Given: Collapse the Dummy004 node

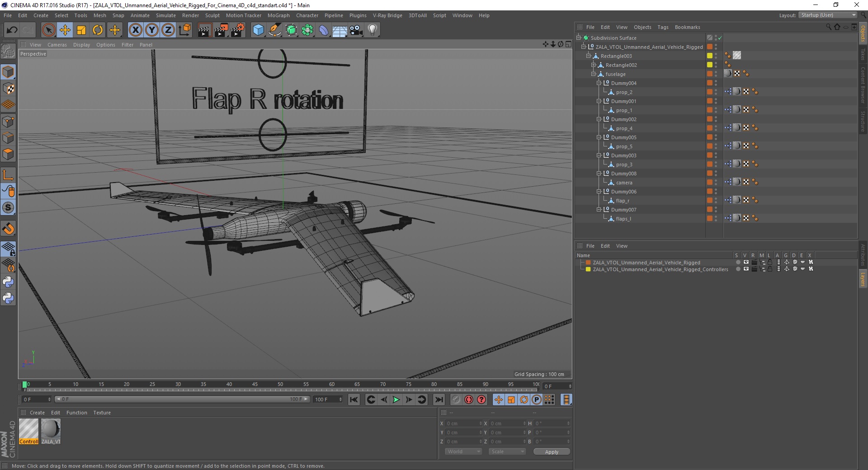Looking at the screenshot, I should tap(599, 83).
